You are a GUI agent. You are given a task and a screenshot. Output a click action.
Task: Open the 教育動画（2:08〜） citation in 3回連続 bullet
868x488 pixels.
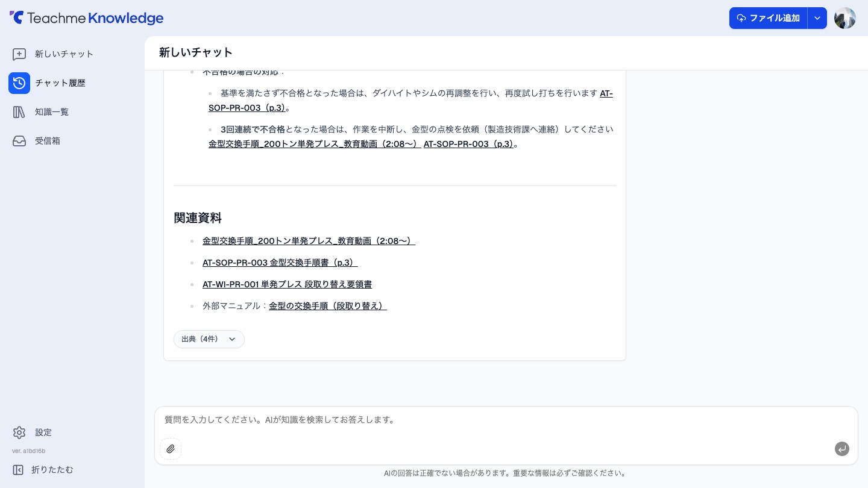(315, 144)
